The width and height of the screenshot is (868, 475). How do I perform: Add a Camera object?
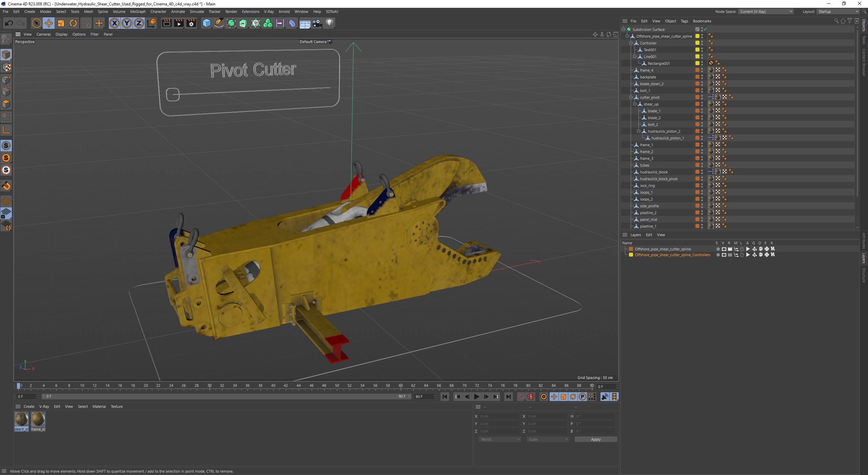click(x=317, y=23)
